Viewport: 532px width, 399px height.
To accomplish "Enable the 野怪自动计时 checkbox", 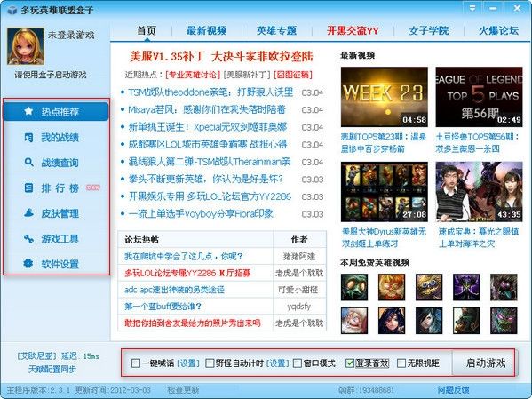I will (x=210, y=363).
